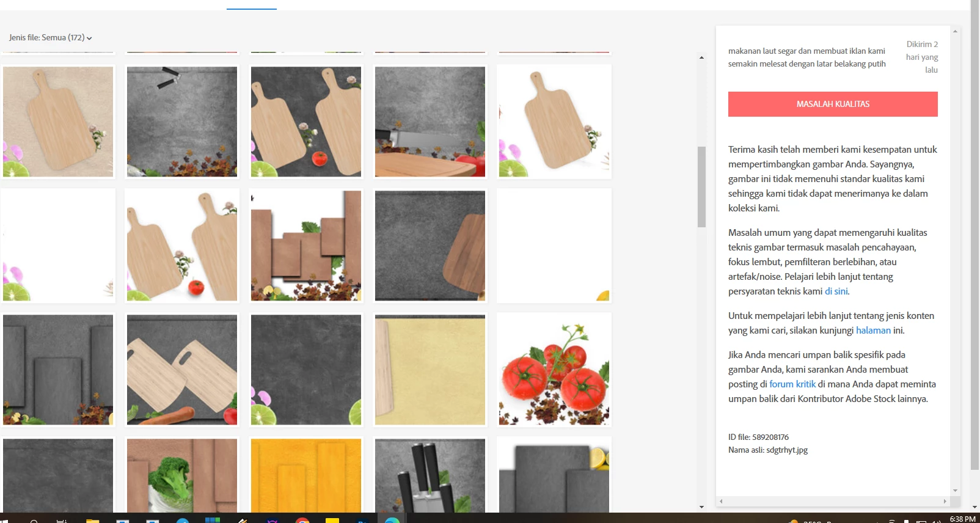Image resolution: width=980 pixels, height=523 pixels.
Task: Select knife block on gray thumbnail
Action: 430,475
